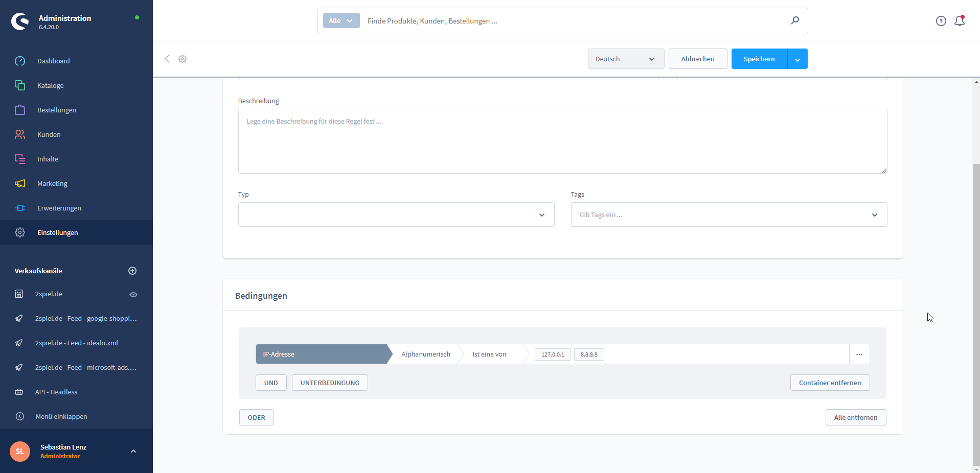The height and width of the screenshot is (473, 980).
Task: Open the Typ select dropdown
Action: click(396, 215)
